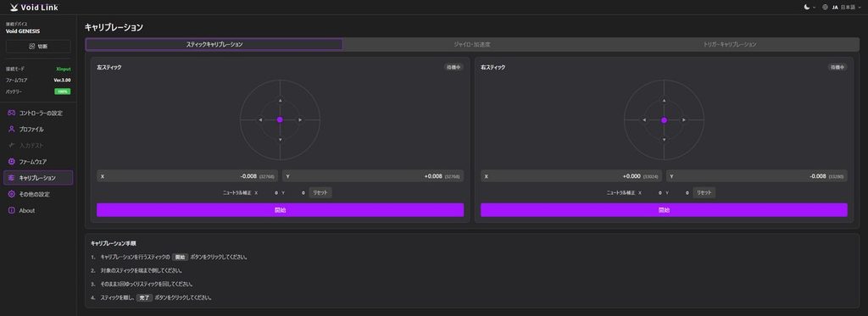Screen dimensions: 868x316
Task: Click the Void Link logo icon
Action: point(14,7)
